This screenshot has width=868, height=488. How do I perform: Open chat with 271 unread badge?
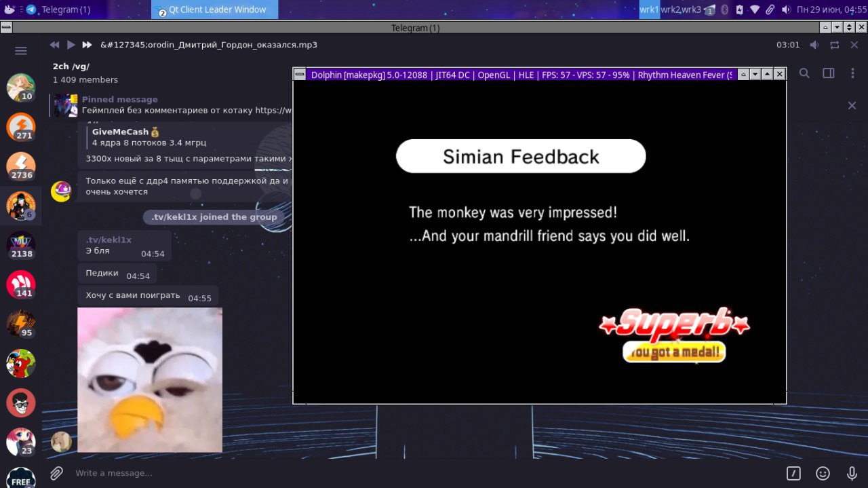point(21,127)
